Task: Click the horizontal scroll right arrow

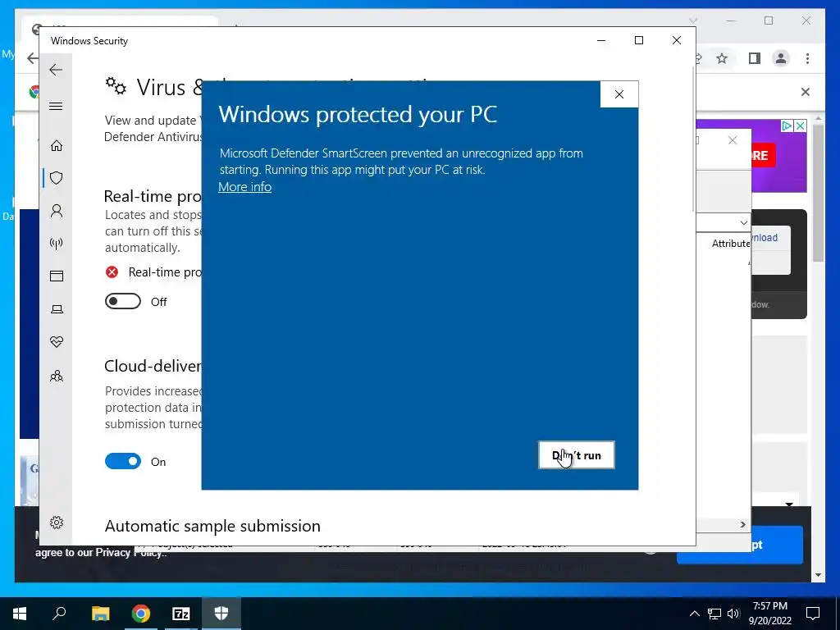Action: click(742, 524)
